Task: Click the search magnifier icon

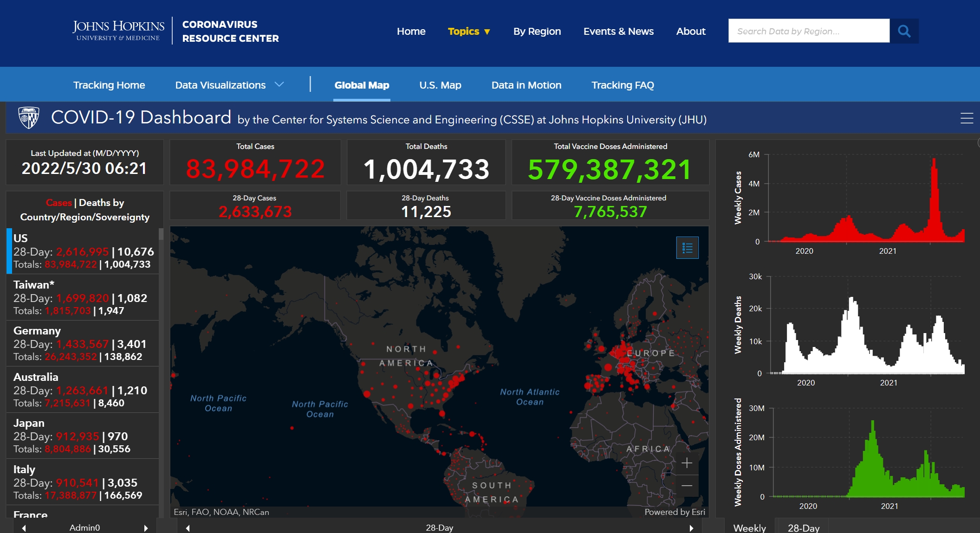Action: (x=904, y=31)
